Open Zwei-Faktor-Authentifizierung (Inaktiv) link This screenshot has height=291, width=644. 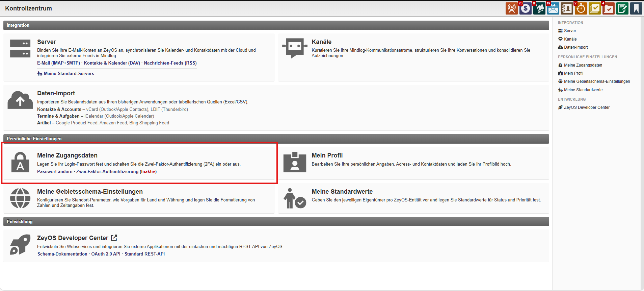(x=116, y=171)
